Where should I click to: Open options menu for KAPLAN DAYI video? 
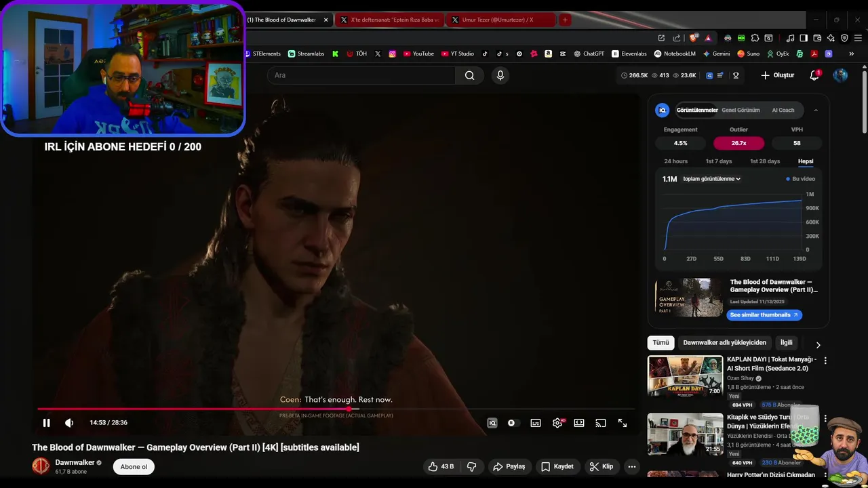(x=825, y=361)
